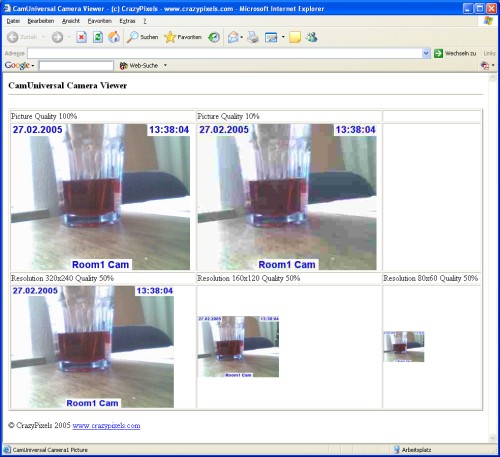This screenshot has height=457, width=500.
Task: Open the yellow discuss note icon
Action: 295,37
